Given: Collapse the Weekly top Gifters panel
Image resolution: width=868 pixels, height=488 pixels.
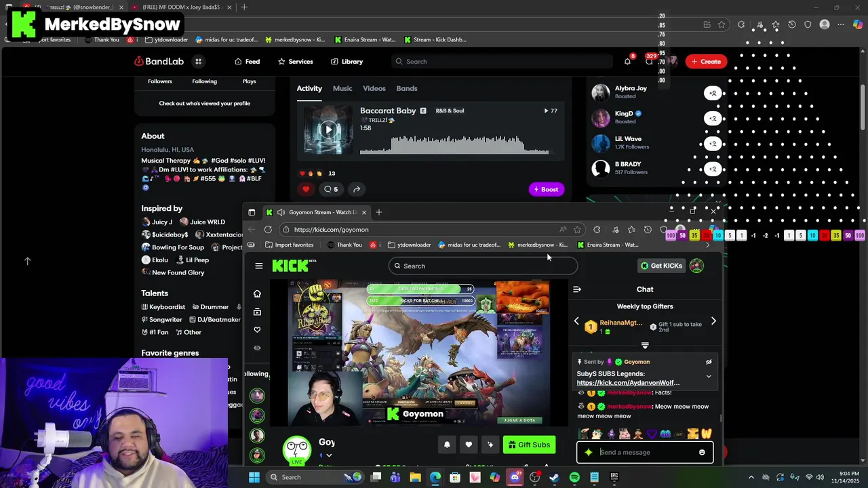Looking at the screenshot, I should [645, 345].
